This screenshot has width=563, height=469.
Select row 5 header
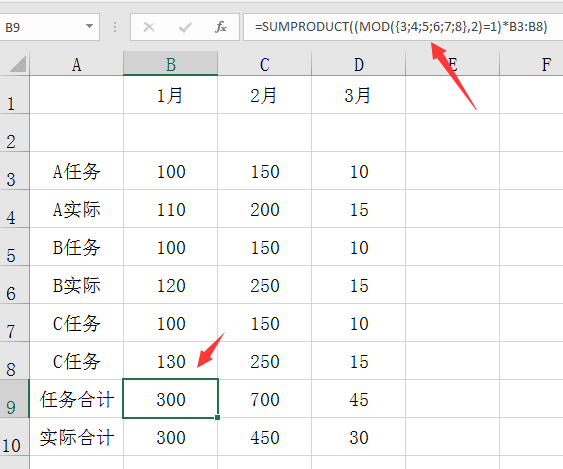point(14,247)
